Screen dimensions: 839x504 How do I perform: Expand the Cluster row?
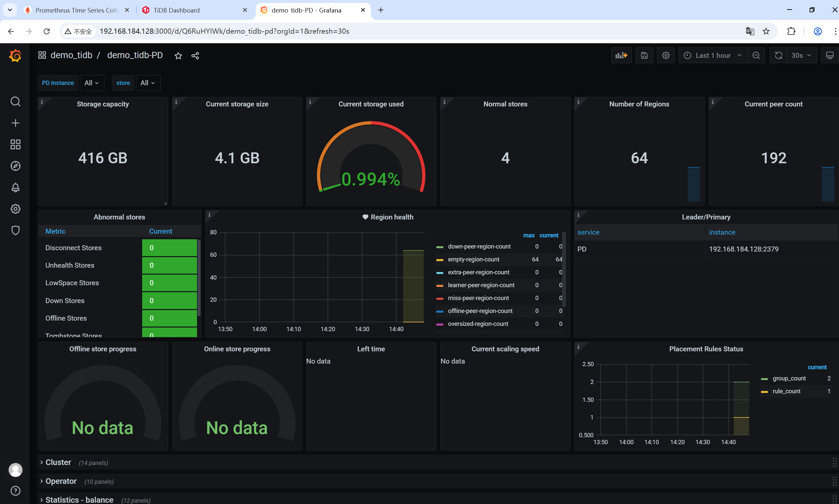tap(58, 462)
